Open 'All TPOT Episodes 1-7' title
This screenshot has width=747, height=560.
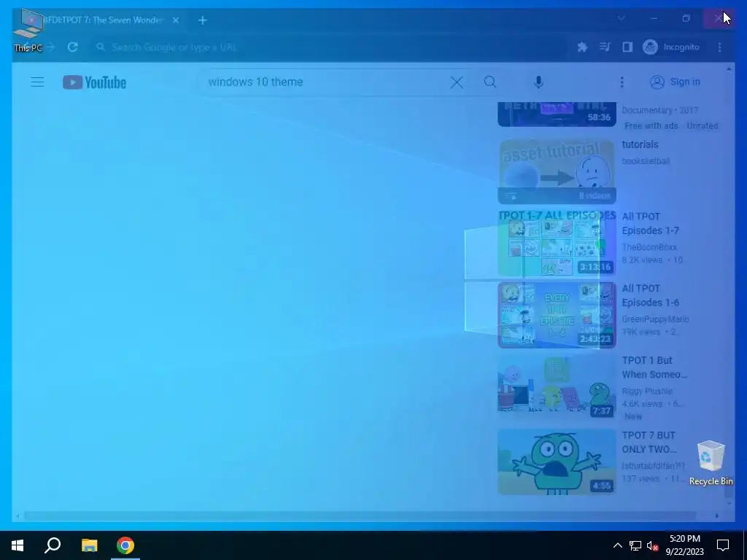tap(650, 223)
